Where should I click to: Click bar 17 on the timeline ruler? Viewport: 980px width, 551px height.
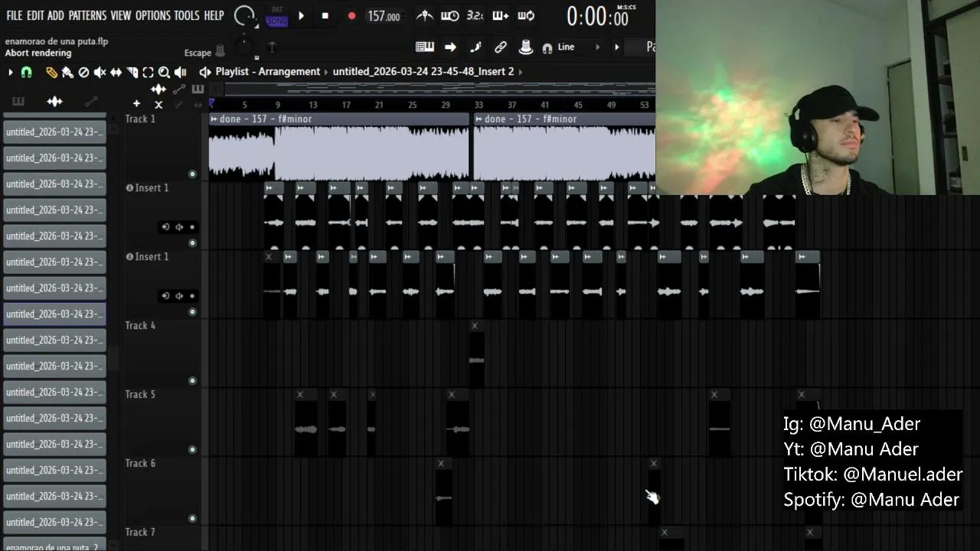click(x=346, y=105)
